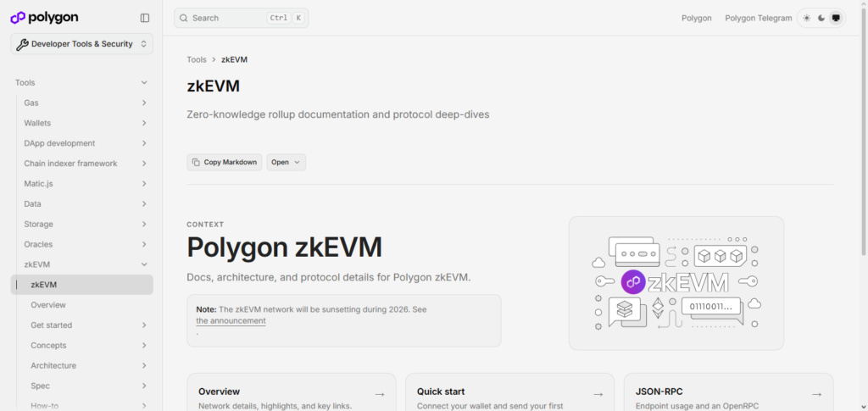Collapse the Tools section
Image resolution: width=868 pixels, height=411 pixels.
point(144,82)
